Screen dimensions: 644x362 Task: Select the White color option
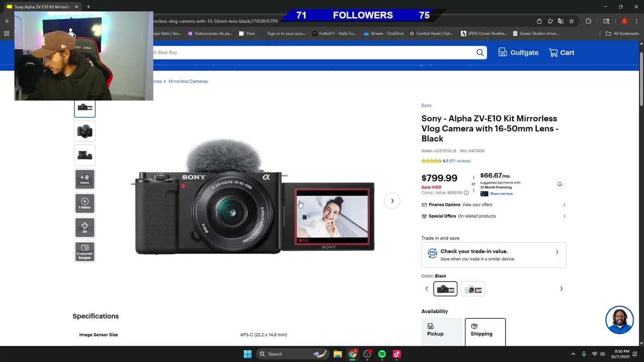[472, 289]
